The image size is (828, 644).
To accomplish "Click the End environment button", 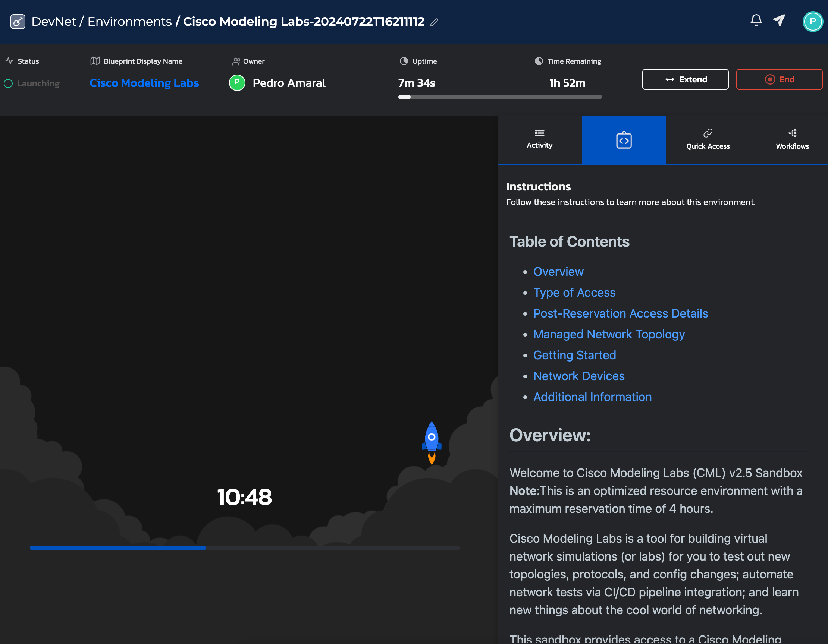I will click(779, 79).
